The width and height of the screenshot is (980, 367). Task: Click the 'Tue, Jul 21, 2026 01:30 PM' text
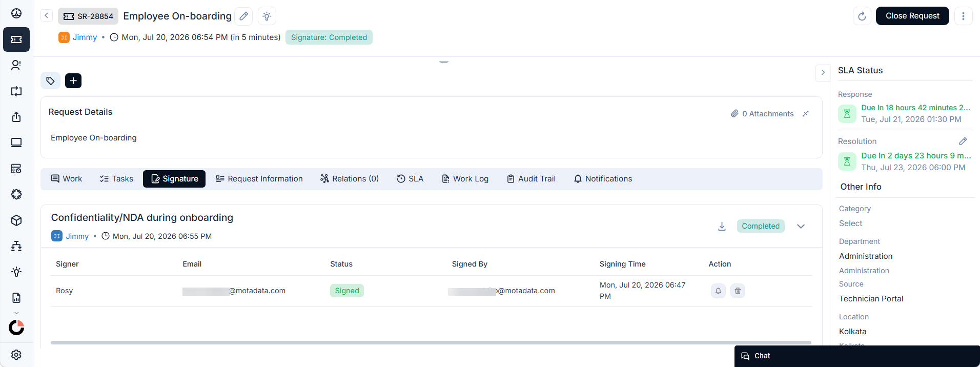[911, 119]
